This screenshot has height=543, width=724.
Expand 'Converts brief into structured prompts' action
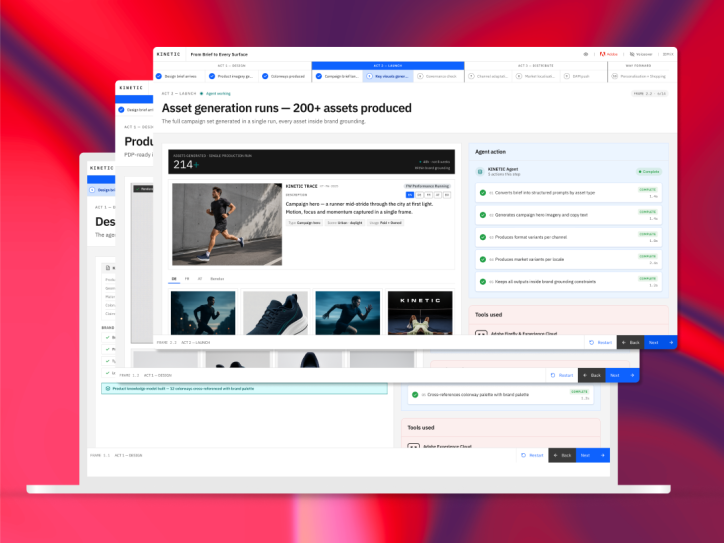coord(568,193)
